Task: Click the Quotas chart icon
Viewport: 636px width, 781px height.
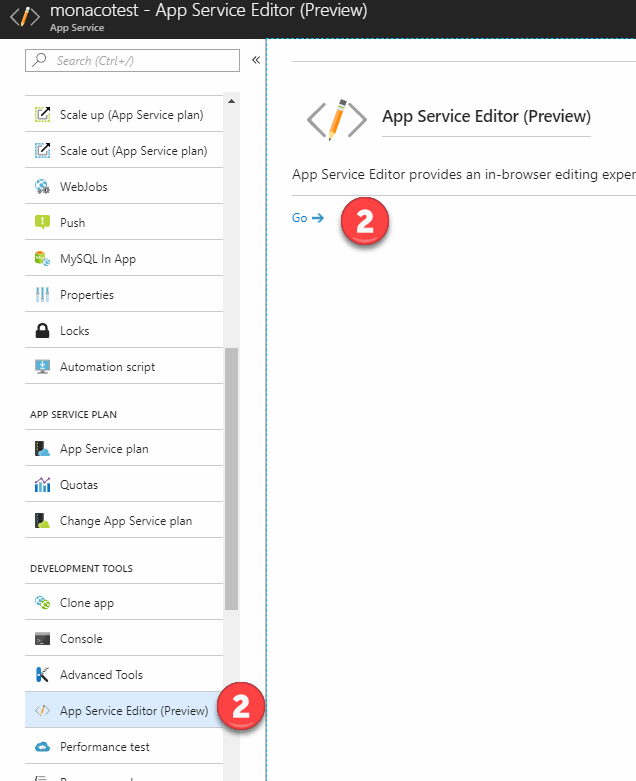Action: click(42, 485)
